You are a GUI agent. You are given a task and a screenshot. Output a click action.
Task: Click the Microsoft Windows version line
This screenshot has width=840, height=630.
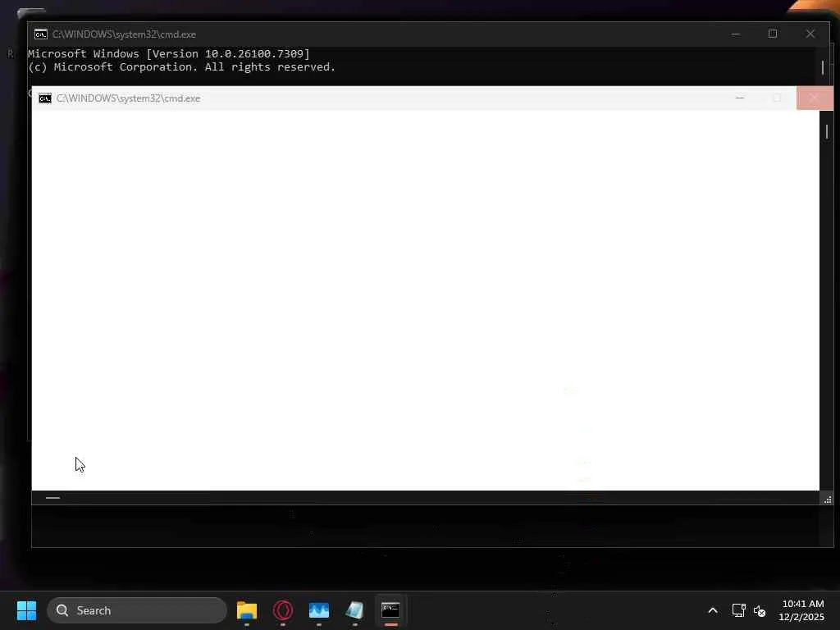click(x=169, y=53)
